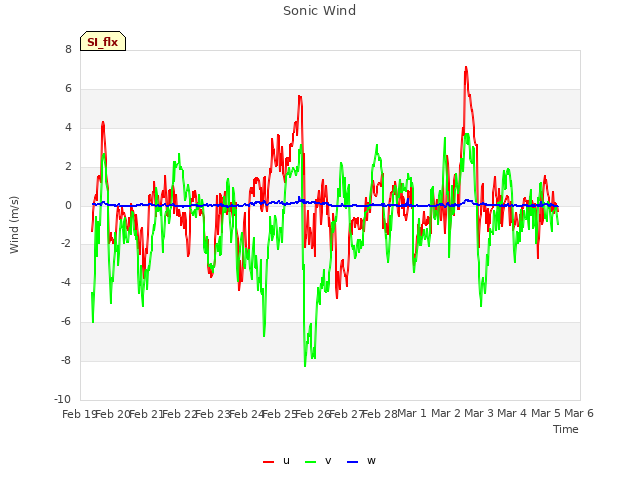Image resolution: width=640 pixels, height=480 pixels.
Task: Click the 0 y-axis tick label
Action: pos(68,206)
